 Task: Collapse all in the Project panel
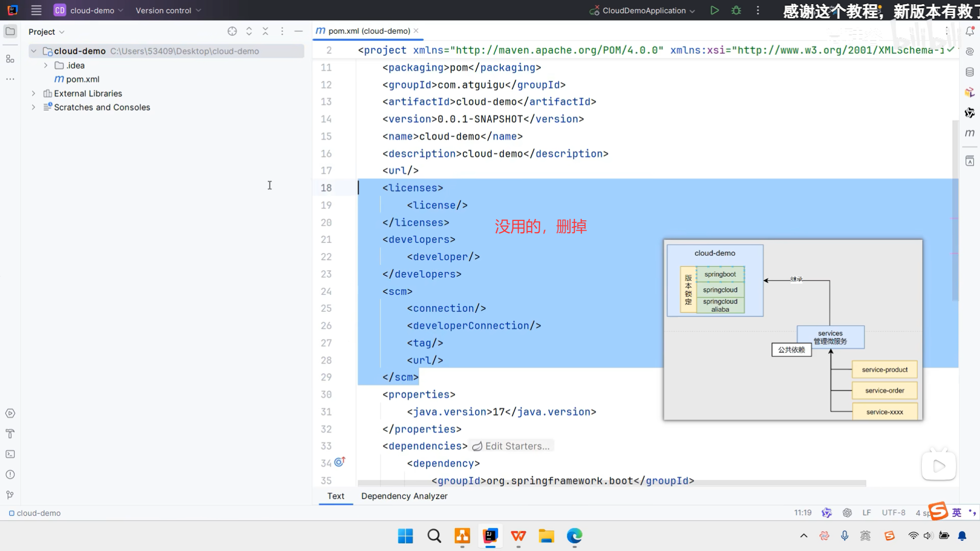tap(265, 32)
